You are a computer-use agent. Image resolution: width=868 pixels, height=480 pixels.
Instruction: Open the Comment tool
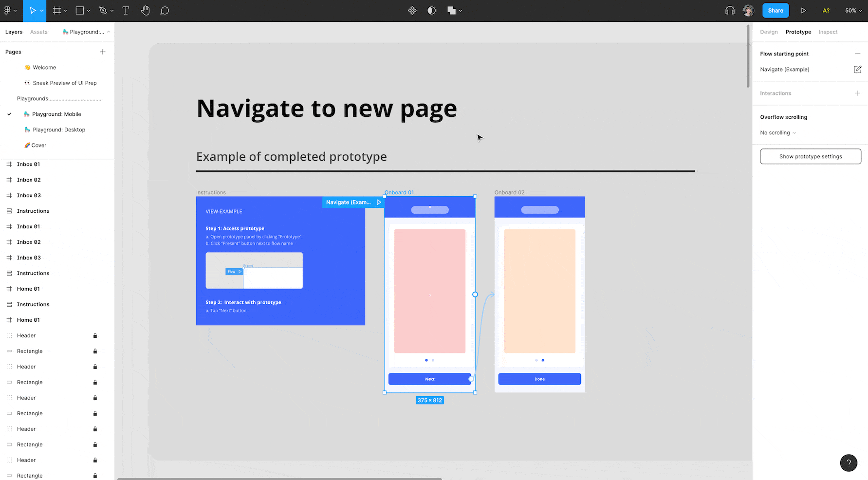coord(165,10)
